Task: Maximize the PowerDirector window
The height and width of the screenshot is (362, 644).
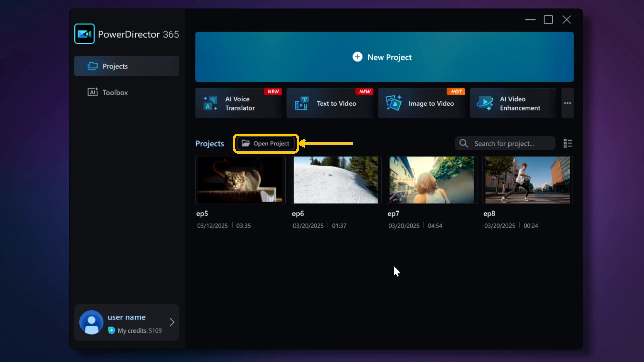Action: (548, 20)
